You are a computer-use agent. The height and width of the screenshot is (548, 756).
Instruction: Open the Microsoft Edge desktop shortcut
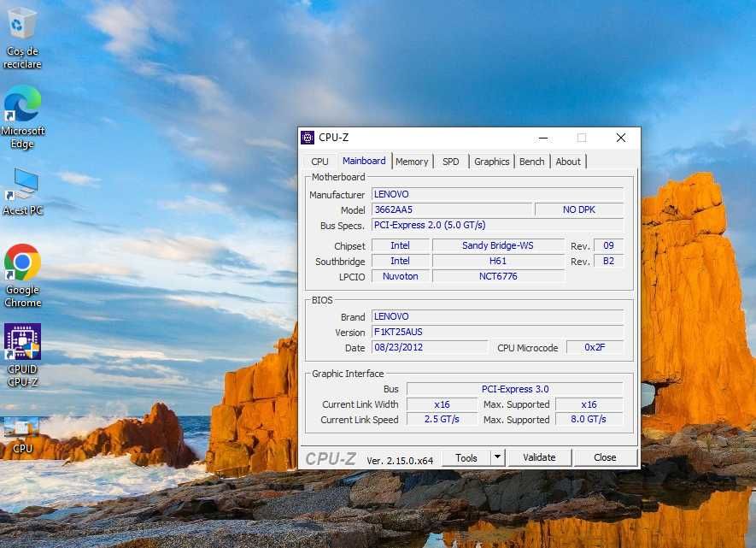click(21, 117)
